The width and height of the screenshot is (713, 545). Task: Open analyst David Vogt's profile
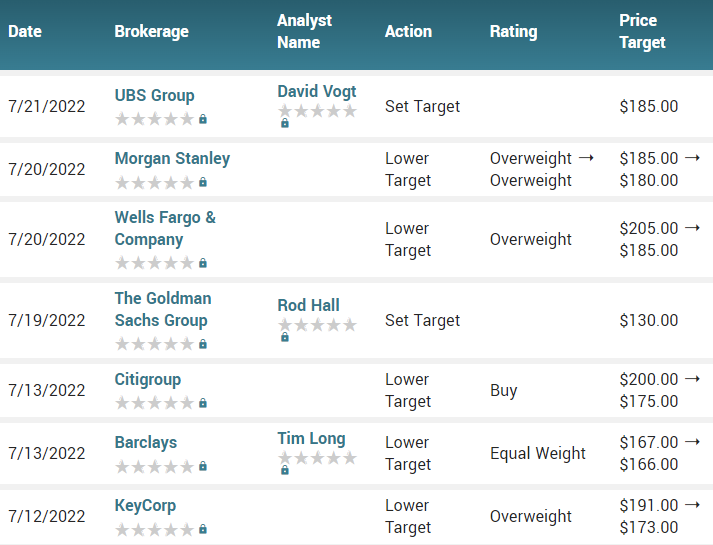pyautogui.click(x=317, y=91)
